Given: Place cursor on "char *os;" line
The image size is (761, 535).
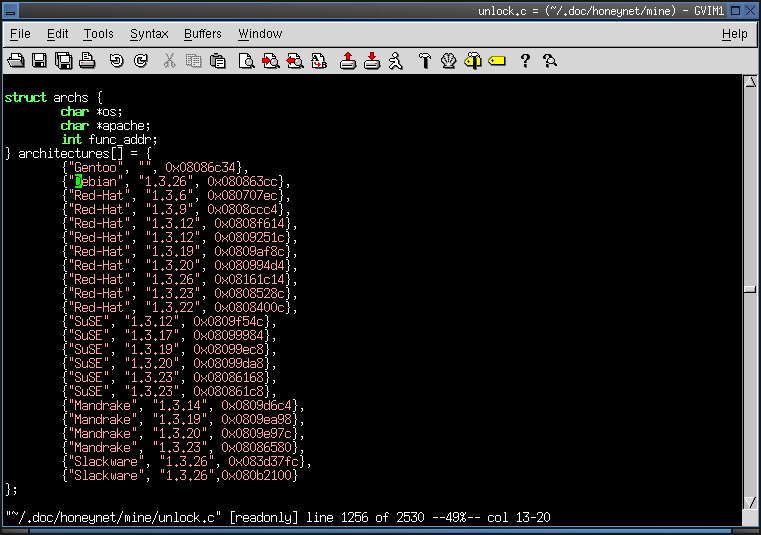Looking at the screenshot, I should (x=91, y=111).
